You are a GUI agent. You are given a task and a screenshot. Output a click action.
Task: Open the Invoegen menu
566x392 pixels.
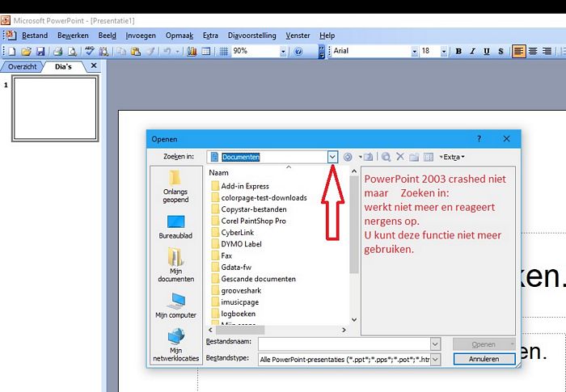[141, 36]
